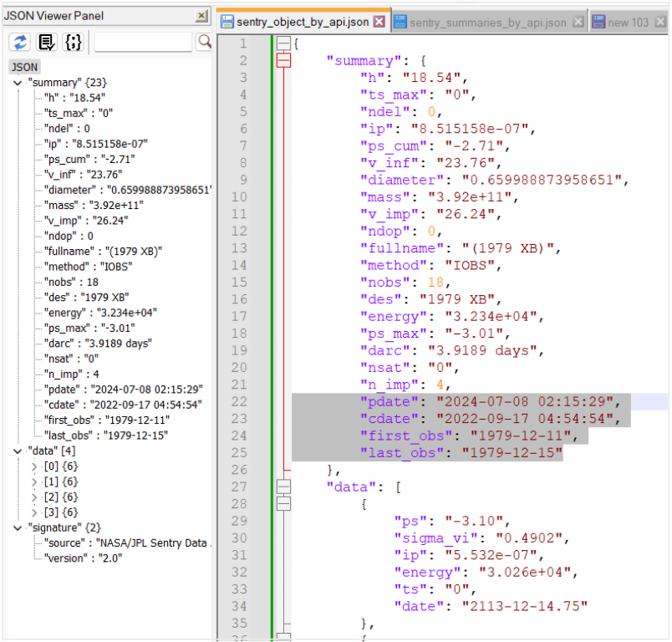Image resolution: width=672 pixels, height=642 pixels.
Task: Collapse the red fold marker on line 2
Action: pyautogui.click(x=283, y=60)
